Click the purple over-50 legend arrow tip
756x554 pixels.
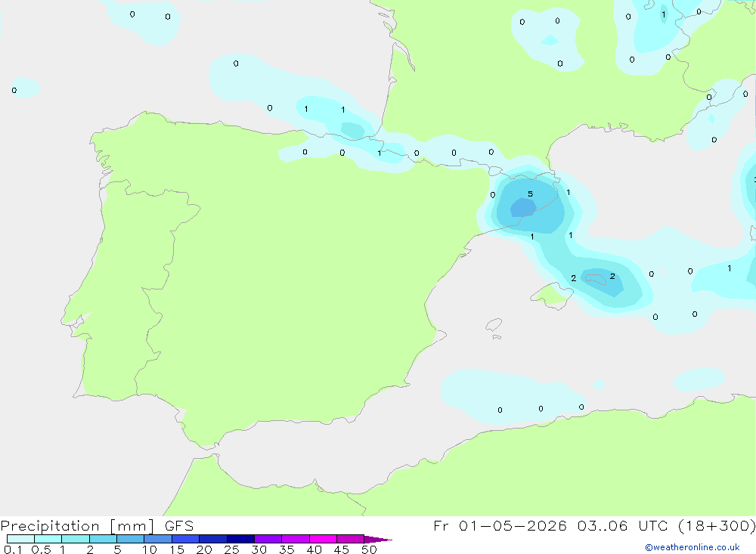coord(378,540)
